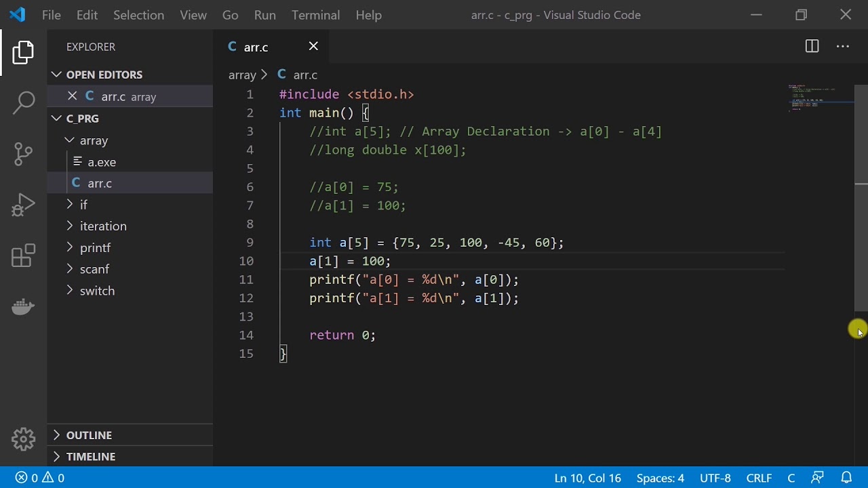Click the '#include <stdio.h>' line

(347, 94)
